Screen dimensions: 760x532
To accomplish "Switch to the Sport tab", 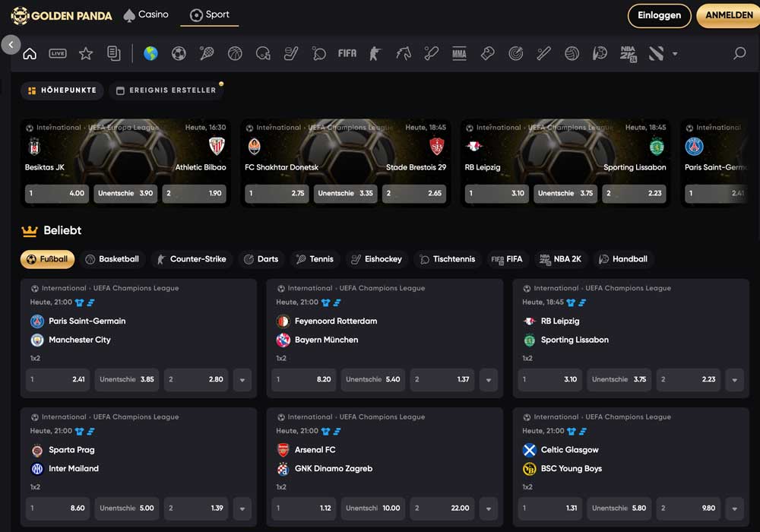I will pyautogui.click(x=210, y=15).
